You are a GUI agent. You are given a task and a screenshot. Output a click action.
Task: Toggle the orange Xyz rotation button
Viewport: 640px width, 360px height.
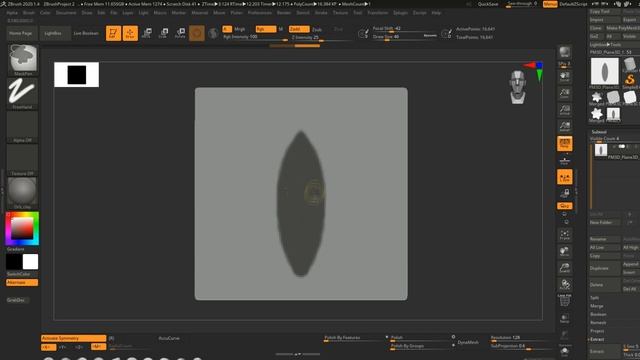click(x=564, y=206)
